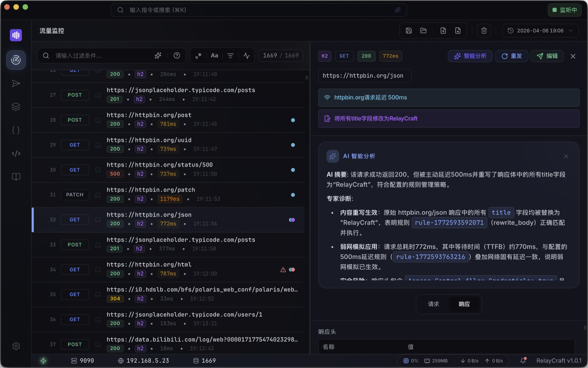
Task: Toggle the activity pulse option in filter toolbar
Action: [x=247, y=56]
